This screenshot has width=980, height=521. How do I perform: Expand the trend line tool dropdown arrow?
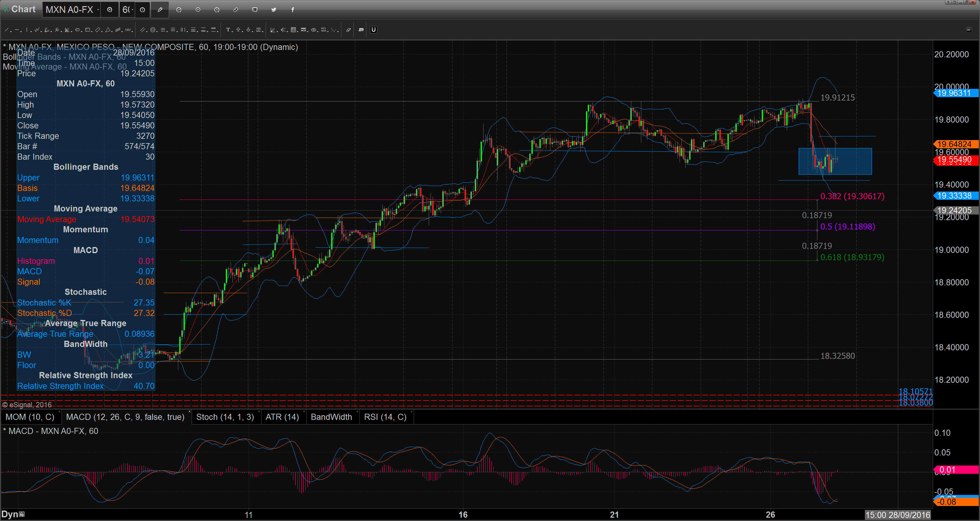11,32
